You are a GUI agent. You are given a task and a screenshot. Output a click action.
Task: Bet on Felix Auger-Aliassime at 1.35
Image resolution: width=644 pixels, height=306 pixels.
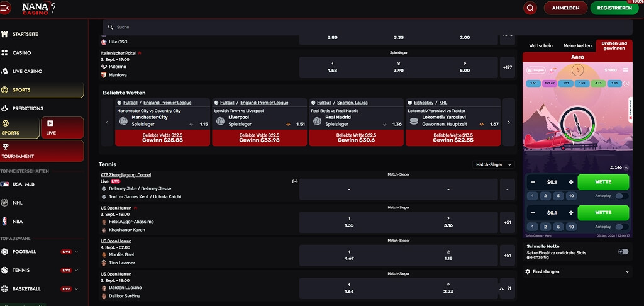tap(349, 222)
